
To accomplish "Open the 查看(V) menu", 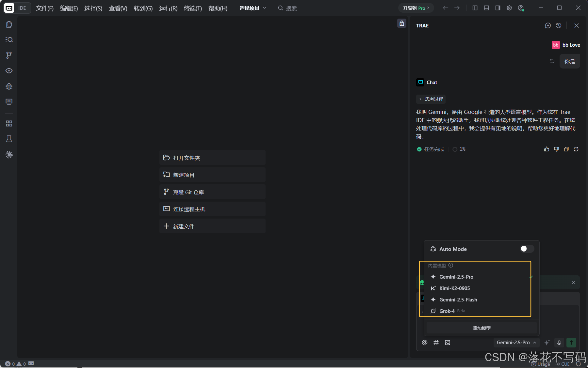I will click(x=118, y=8).
